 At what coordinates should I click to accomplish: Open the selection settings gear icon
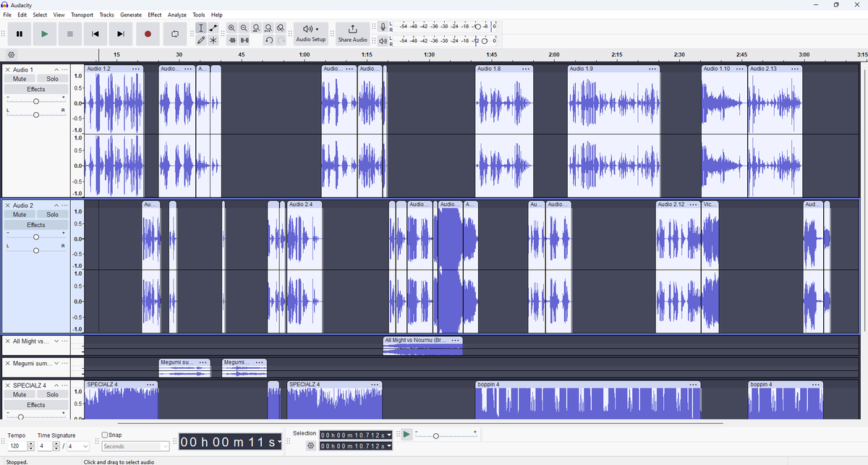(311, 446)
